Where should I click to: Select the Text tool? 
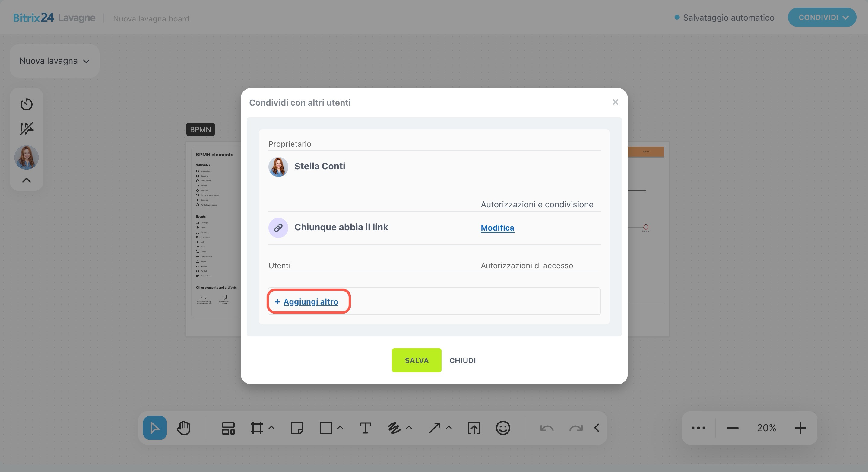click(x=365, y=428)
